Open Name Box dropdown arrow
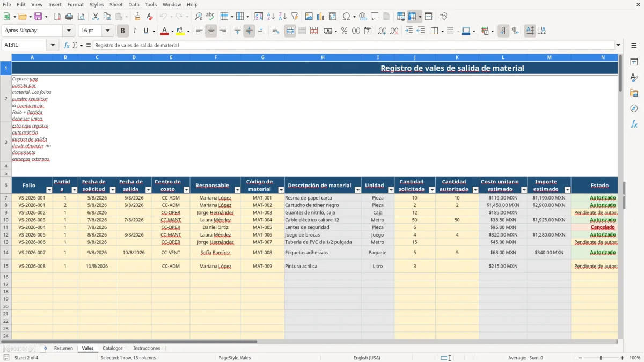 53,45
